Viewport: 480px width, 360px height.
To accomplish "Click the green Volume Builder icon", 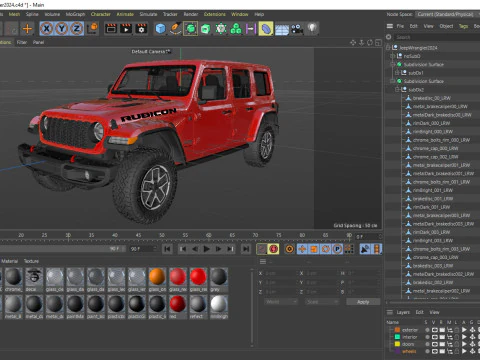I will coord(236,29).
